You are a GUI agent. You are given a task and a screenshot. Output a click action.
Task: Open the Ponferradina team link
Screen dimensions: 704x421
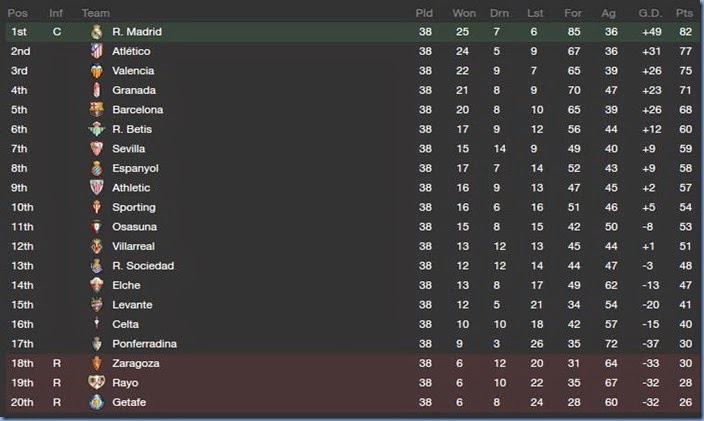(145, 344)
